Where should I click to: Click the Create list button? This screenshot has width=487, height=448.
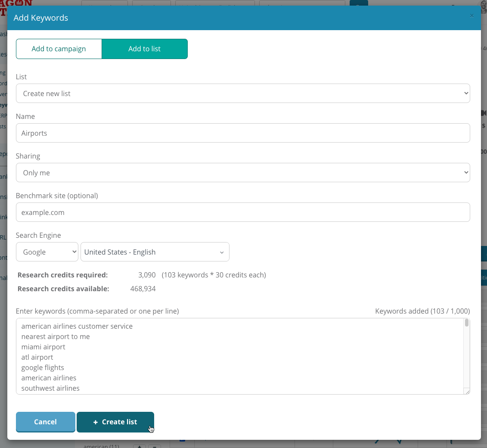(115, 422)
